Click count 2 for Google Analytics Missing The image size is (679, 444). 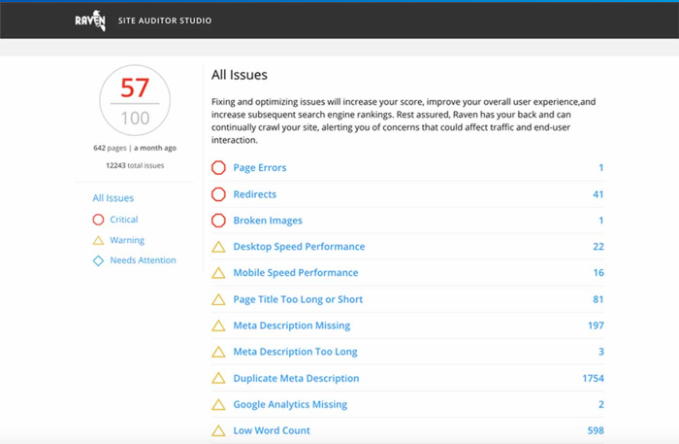tap(601, 405)
